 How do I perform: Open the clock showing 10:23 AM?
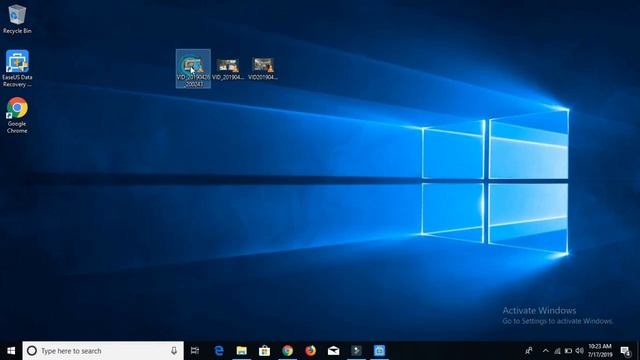coord(600,351)
